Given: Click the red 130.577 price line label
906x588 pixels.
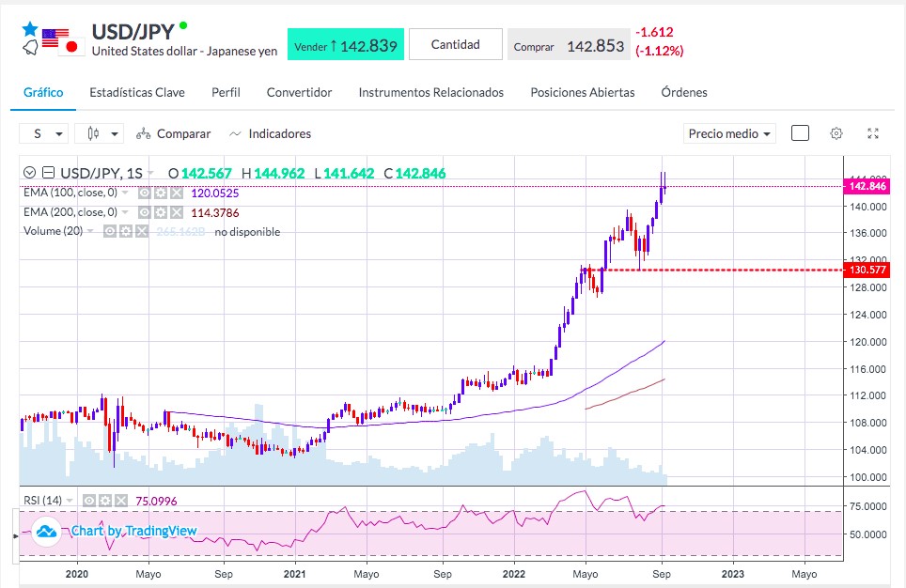Looking at the screenshot, I should pos(867,270).
